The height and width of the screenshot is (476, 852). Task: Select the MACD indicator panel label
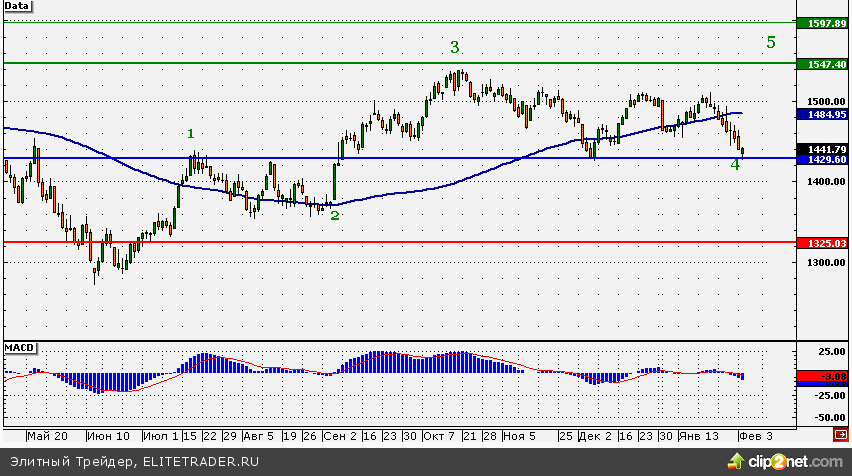click(19, 347)
